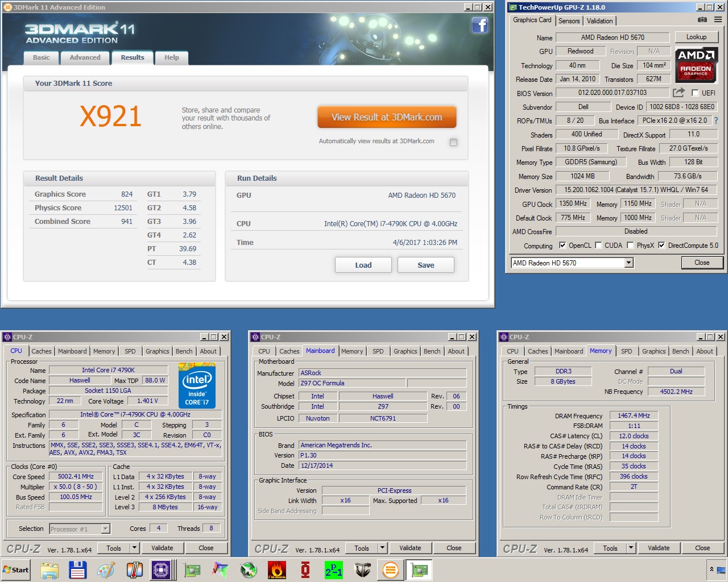Click the green arrow globe taskbar icon
The image size is (728, 582).
point(249,570)
